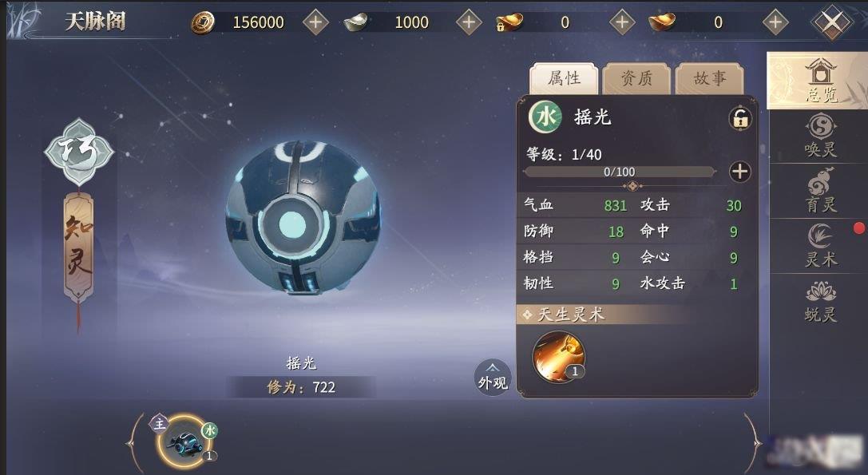Select the 总览 overview sidebar item
The image size is (868, 475).
click(x=819, y=81)
